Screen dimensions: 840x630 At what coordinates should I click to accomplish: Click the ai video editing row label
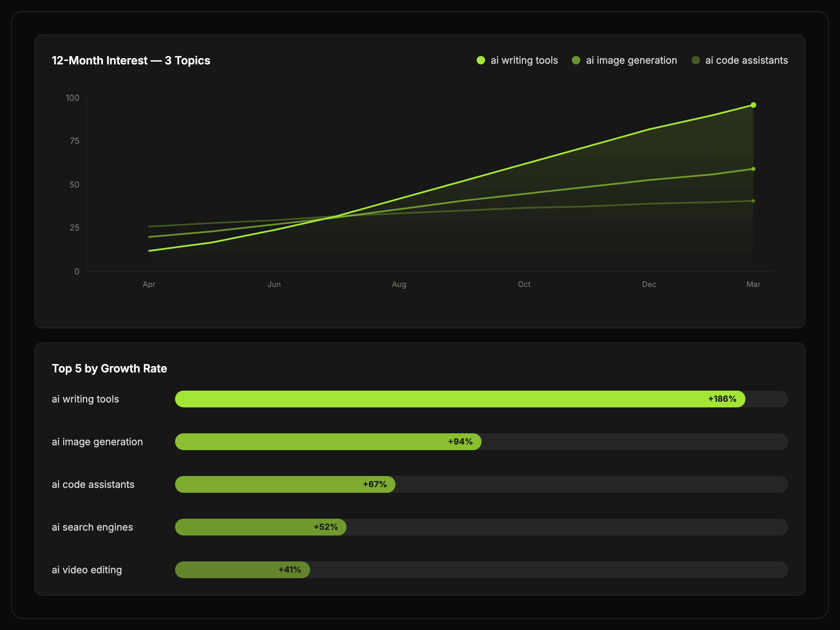coord(86,570)
